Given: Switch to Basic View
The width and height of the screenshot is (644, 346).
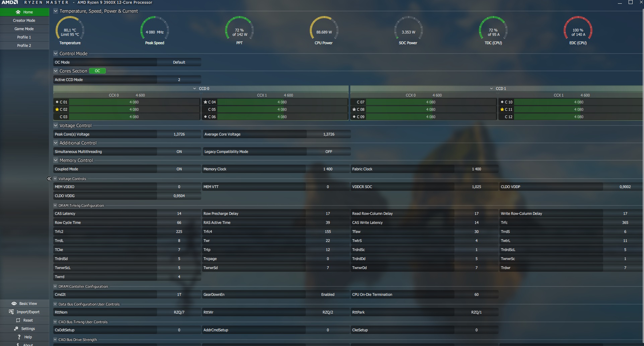Looking at the screenshot, I should coord(24,304).
